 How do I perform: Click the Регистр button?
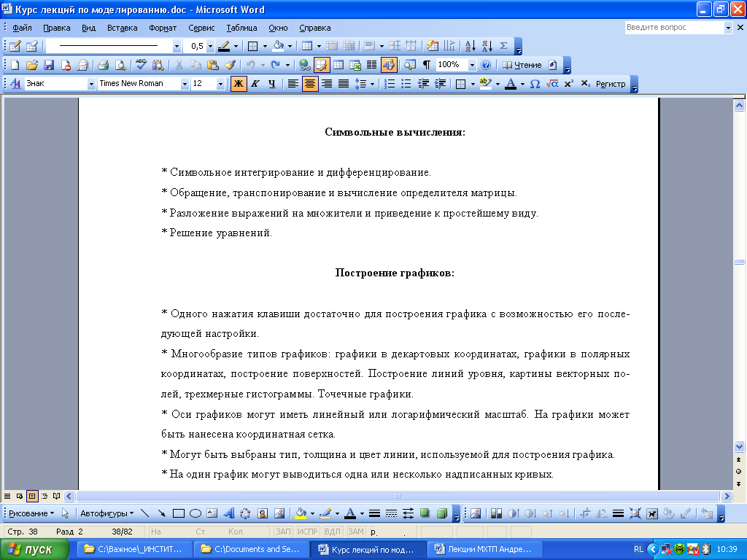coord(611,84)
